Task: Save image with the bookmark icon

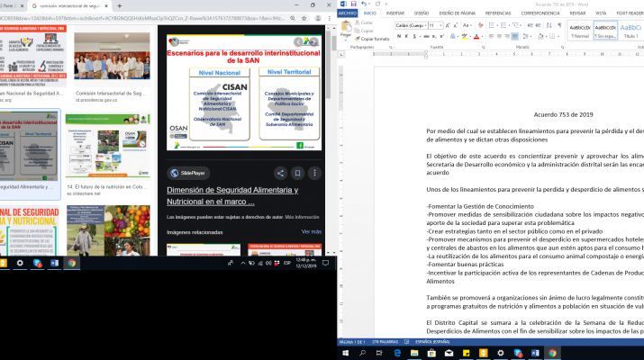Action: tap(297, 173)
